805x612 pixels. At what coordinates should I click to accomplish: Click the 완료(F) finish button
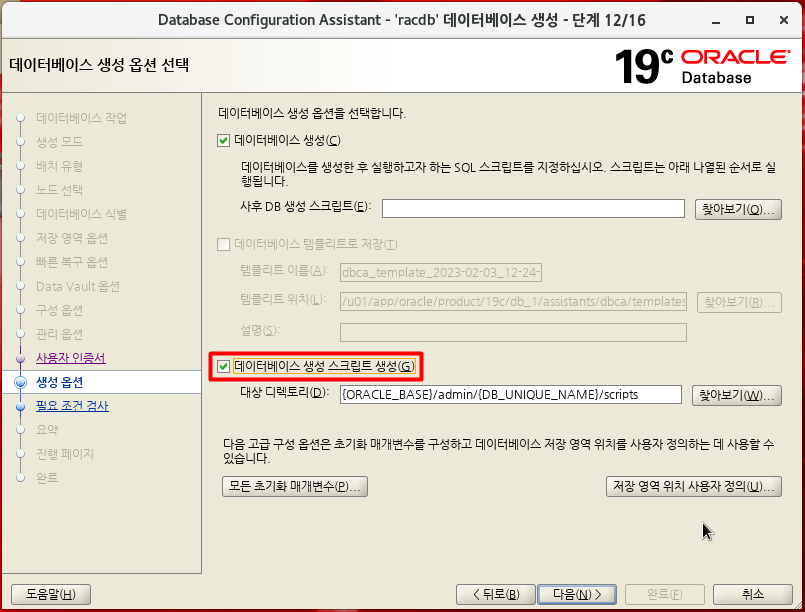click(664, 595)
